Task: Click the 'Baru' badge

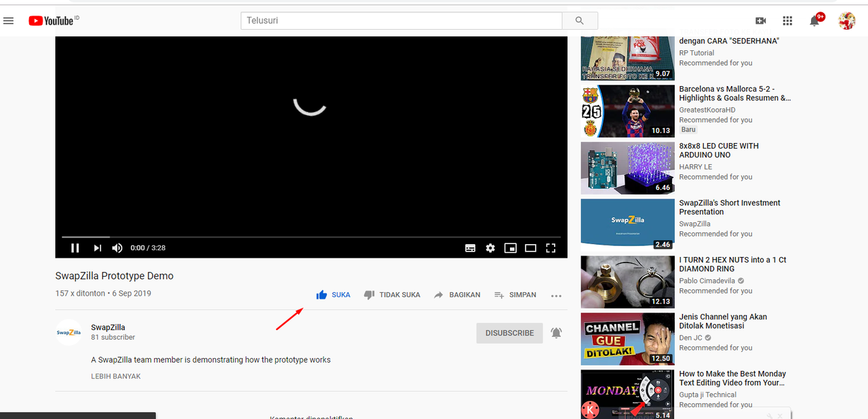Action: coord(688,129)
